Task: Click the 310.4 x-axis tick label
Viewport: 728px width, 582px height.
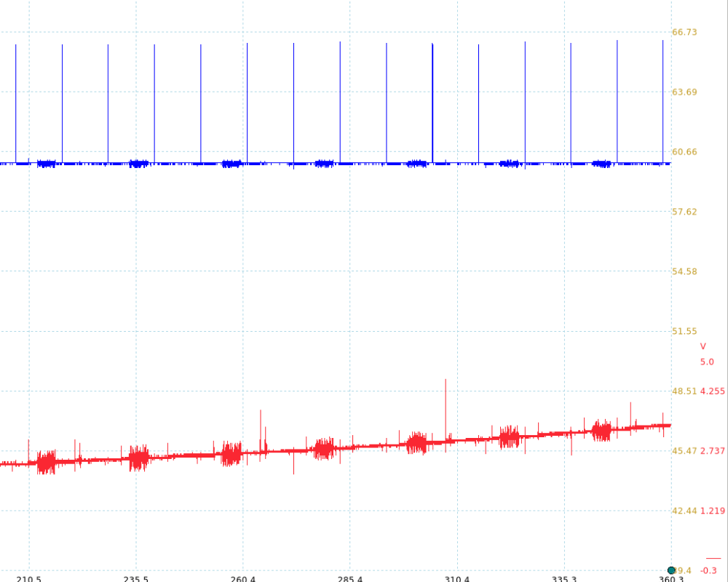Action: pos(457,579)
